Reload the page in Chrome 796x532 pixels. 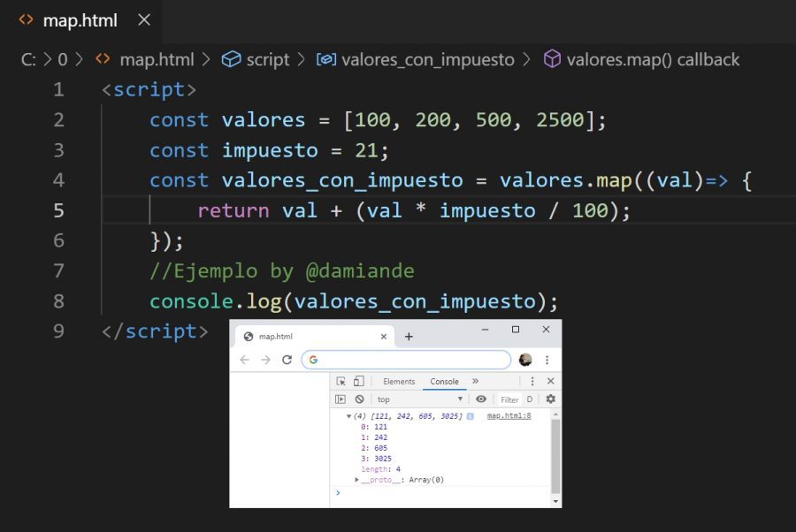pyautogui.click(x=286, y=360)
